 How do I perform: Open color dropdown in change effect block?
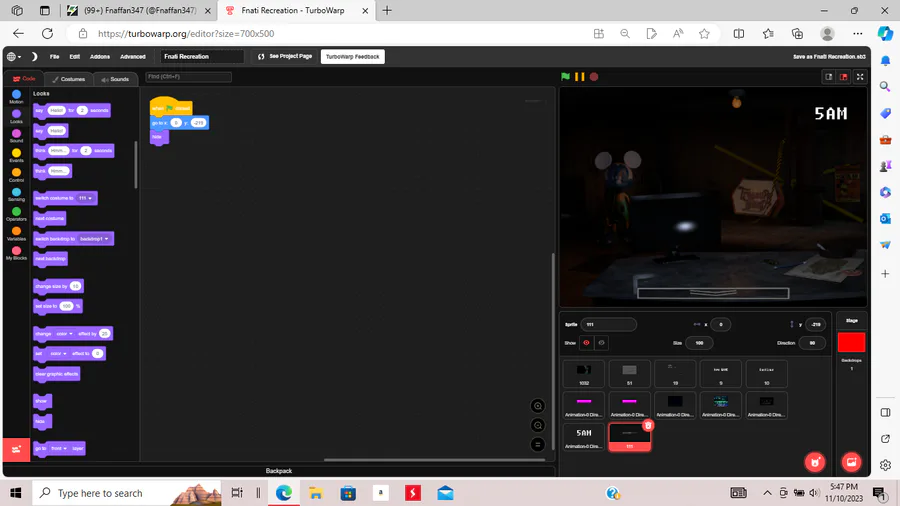click(x=64, y=333)
